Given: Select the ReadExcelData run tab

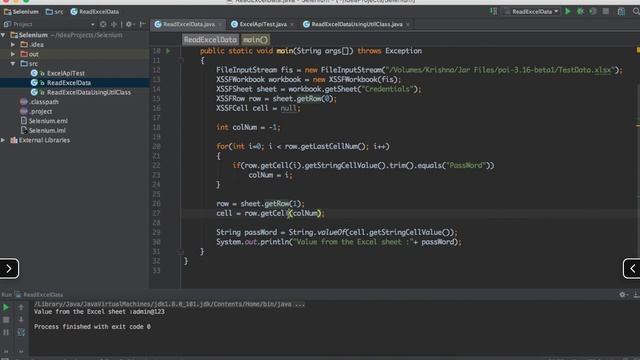Looking at the screenshot, I should tap(39, 294).
